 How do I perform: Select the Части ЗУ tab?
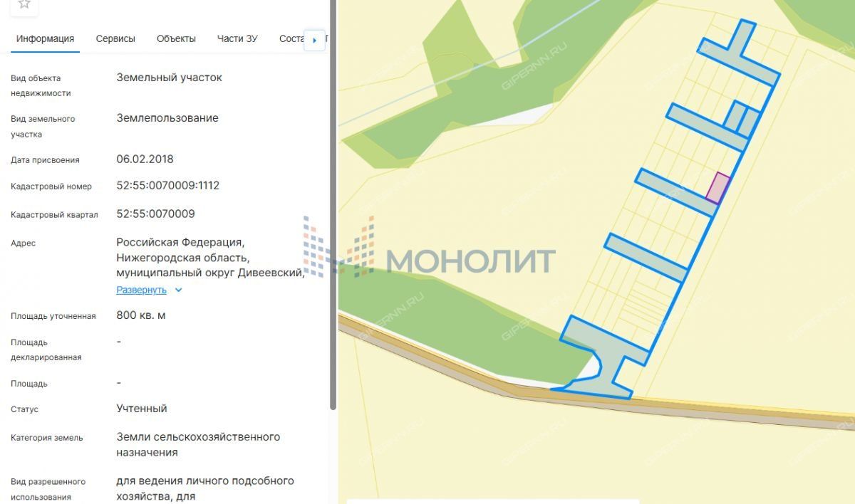pos(237,38)
